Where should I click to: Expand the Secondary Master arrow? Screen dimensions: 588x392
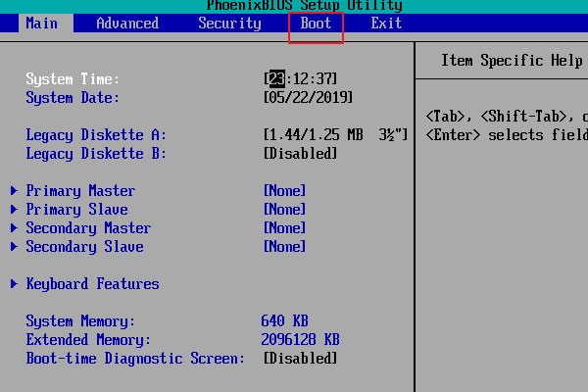pos(14,227)
